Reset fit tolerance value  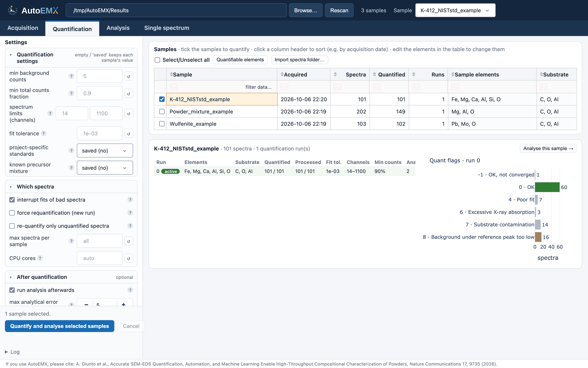coord(128,134)
